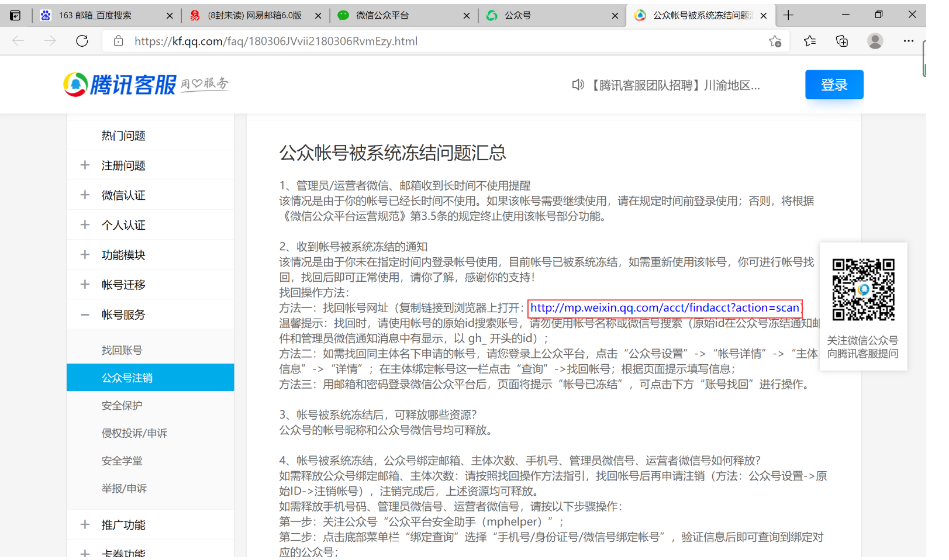Open the findacct?action=scan link
The height and width of the screenshot is (560, 949).
point(665,308)
